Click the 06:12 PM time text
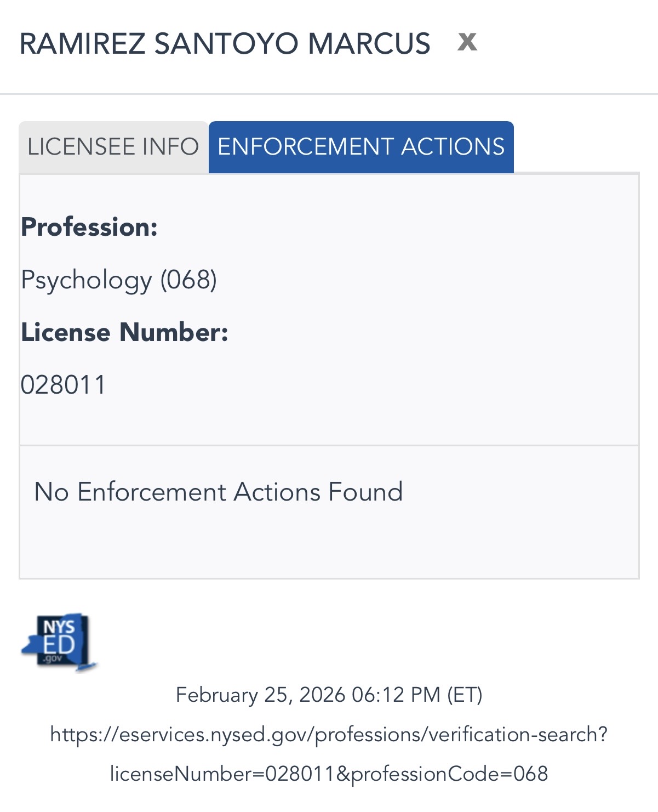The width and height of the screenshot is (658, 812). [x=396, y=695]
